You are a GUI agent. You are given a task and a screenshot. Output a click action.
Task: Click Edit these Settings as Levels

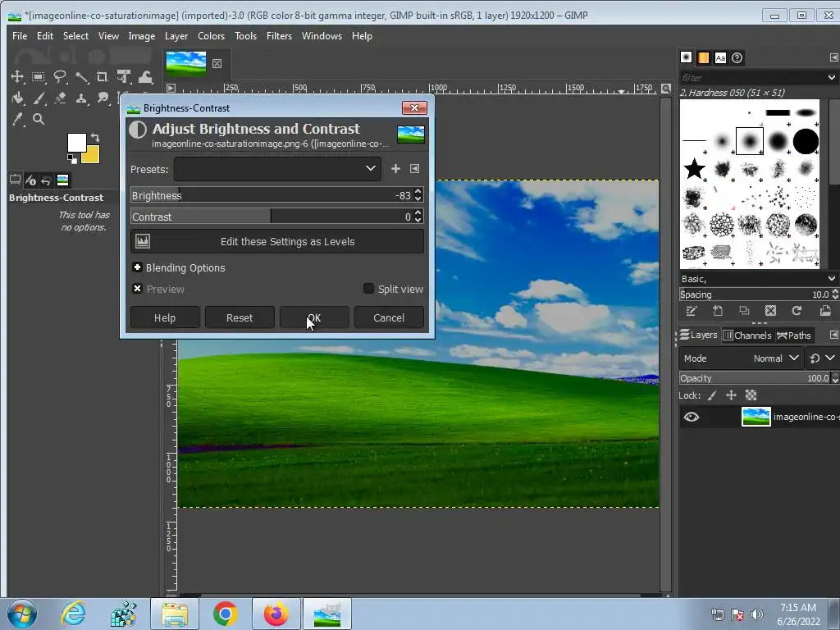277,242
